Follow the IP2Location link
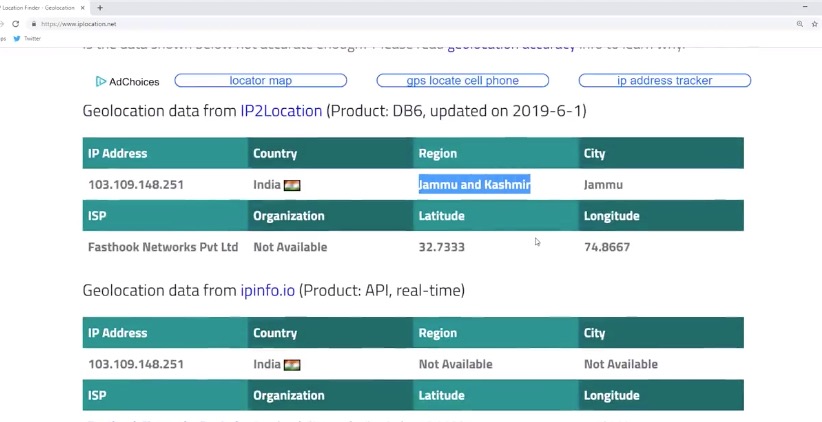Viewport: 822px width, 422px height. click(281, 111)
